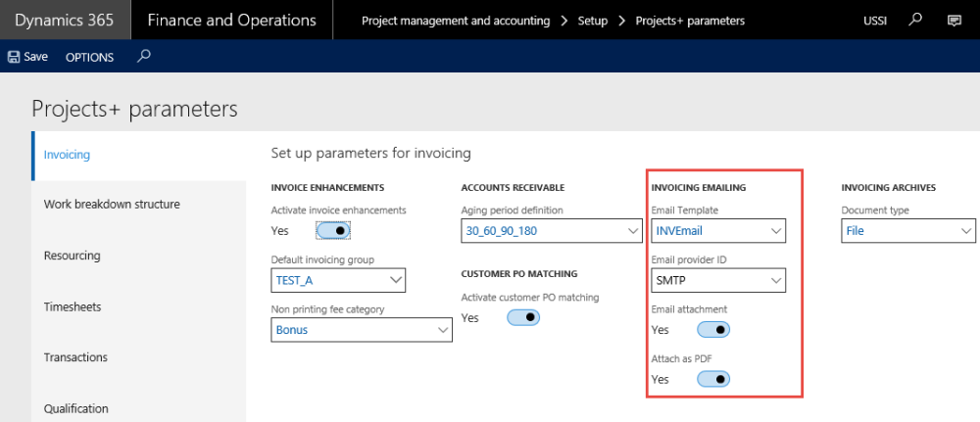Viewport: 980px width, 422px height.
Task: Click the Projects+ parameters page title
Action: point(134,109)
